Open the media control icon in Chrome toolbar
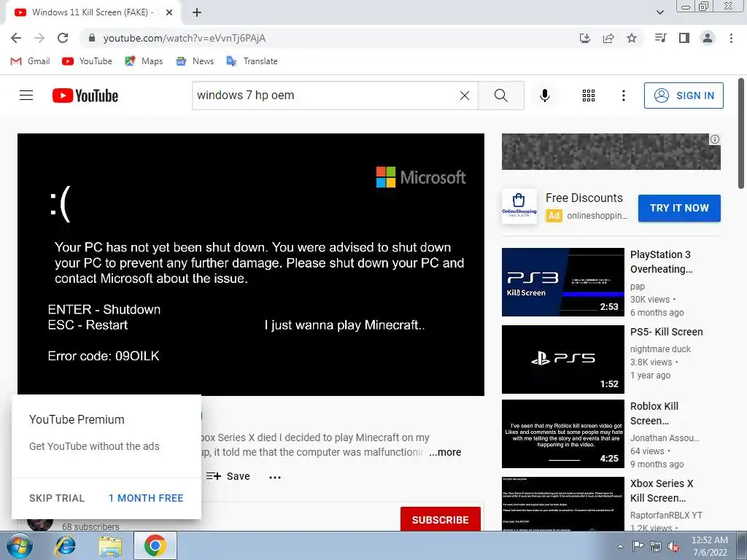Screen dimensions: 747x560 661,38
